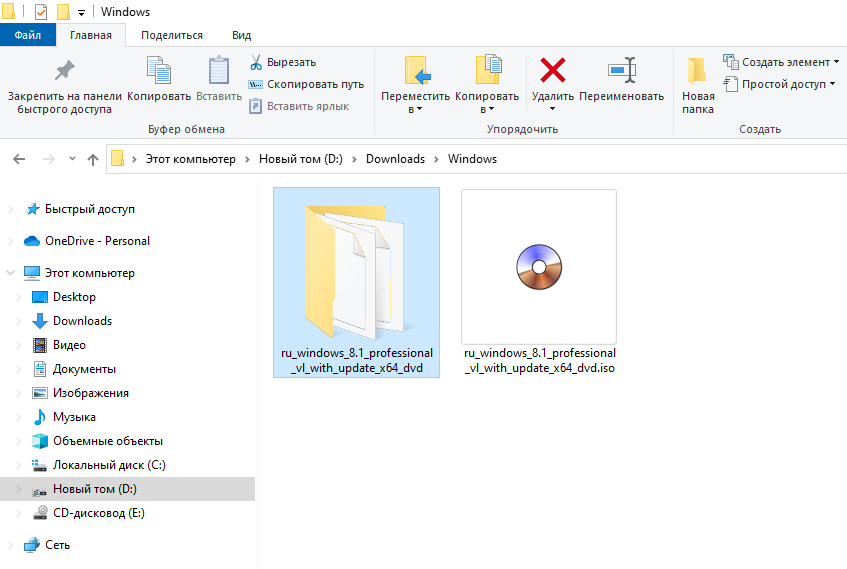Open Музыка in navigation pane

coord(74,417)
